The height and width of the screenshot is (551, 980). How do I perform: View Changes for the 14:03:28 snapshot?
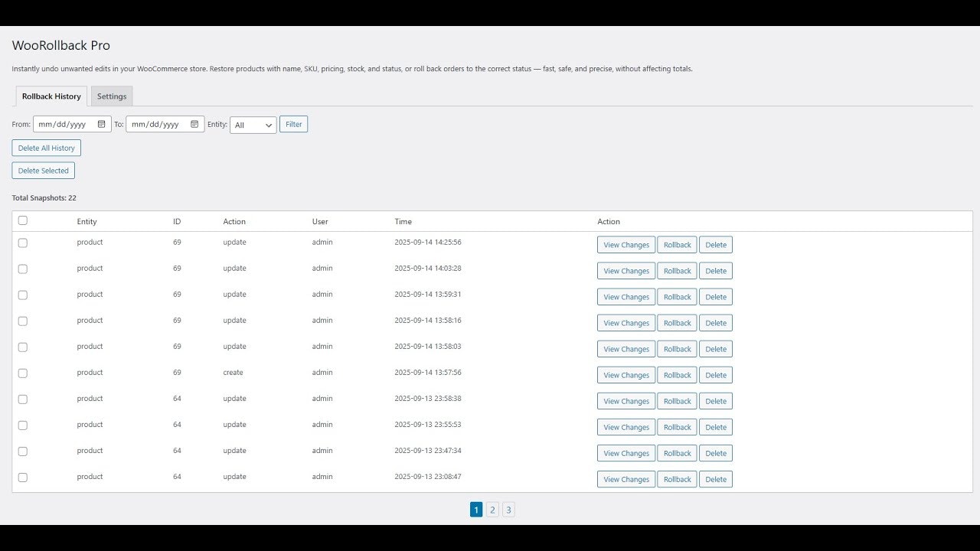626,271
